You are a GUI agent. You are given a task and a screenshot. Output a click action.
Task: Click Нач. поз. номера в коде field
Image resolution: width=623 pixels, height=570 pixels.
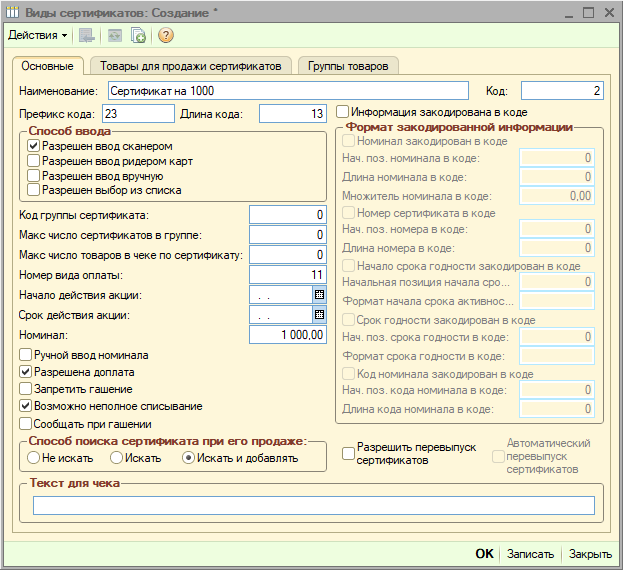pyautogui.click(x=557, y=229)
